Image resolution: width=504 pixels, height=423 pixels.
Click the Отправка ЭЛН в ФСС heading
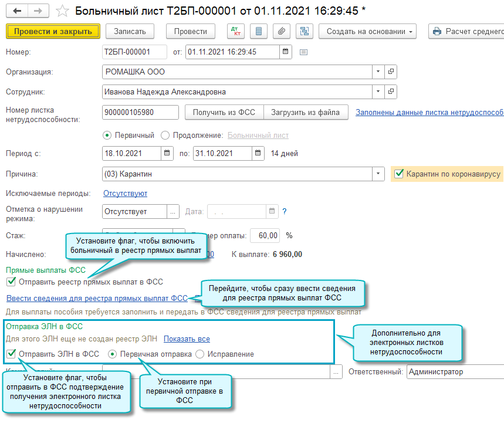click(45, 326)
